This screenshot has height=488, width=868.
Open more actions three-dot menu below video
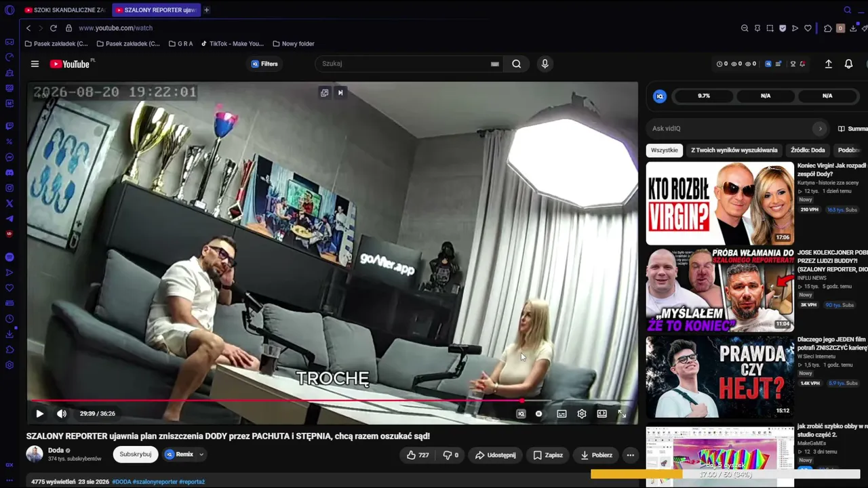click(631, 455)
